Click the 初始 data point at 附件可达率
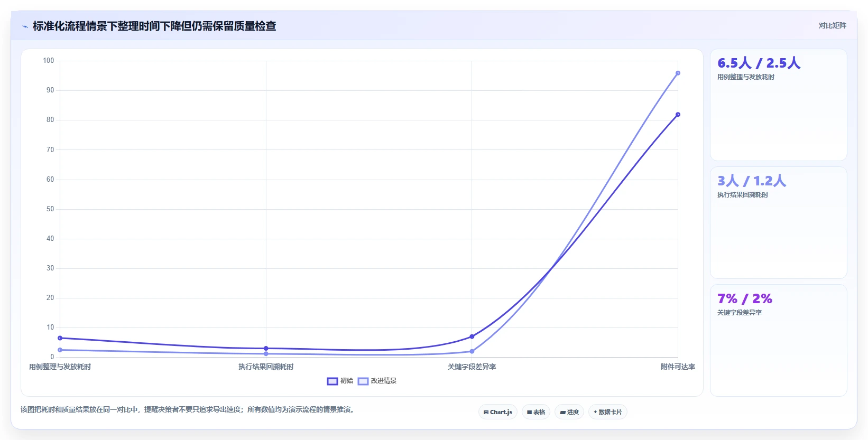Screen dimensions: 868x440 678,115
